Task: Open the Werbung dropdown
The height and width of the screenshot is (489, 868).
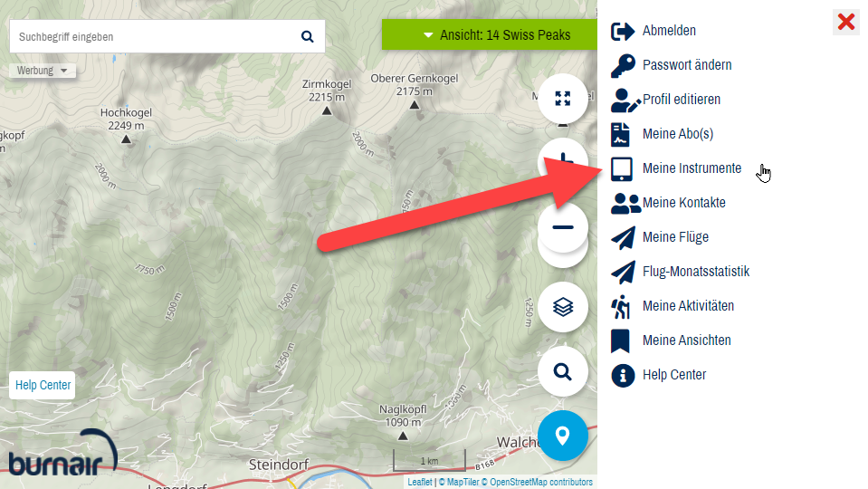Action: [x=42, y=71]
